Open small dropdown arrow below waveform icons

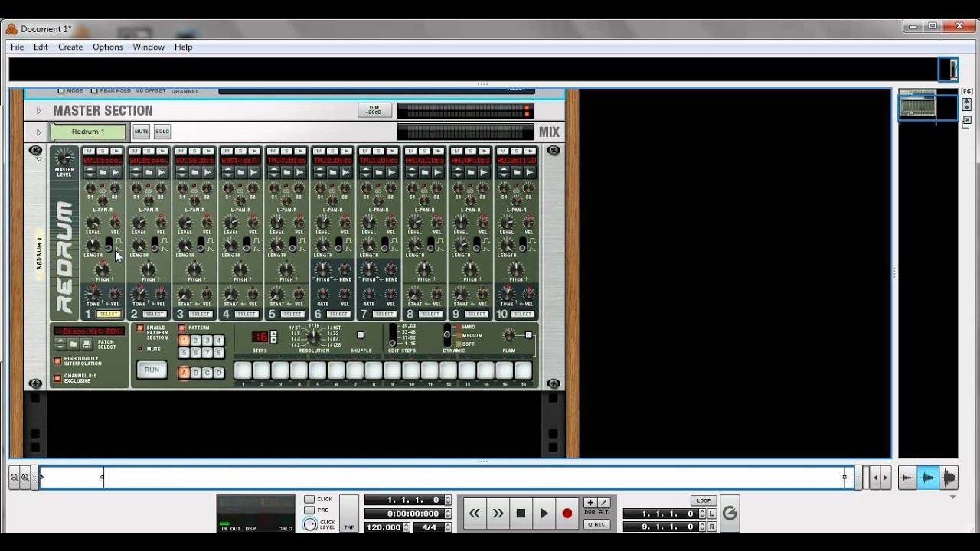point(952,497)
